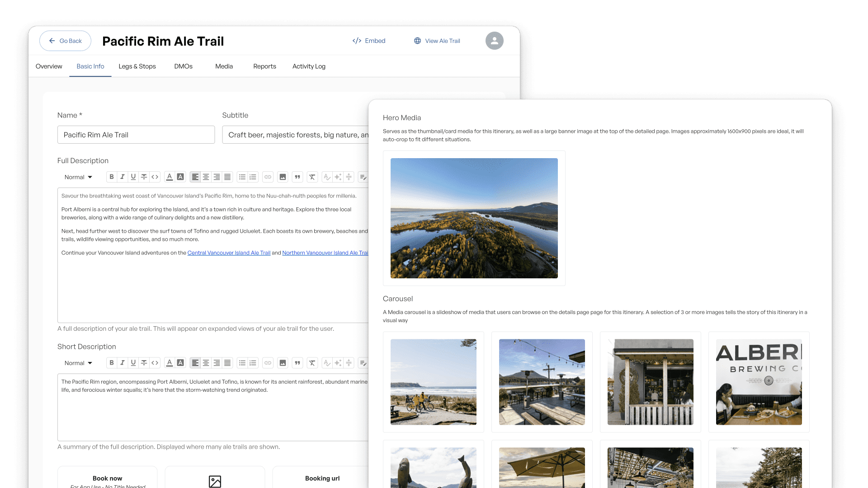868x488 pixels.
Task: Open the Central Vancouver Island Ale Trail link
Action: coord(229,253)
